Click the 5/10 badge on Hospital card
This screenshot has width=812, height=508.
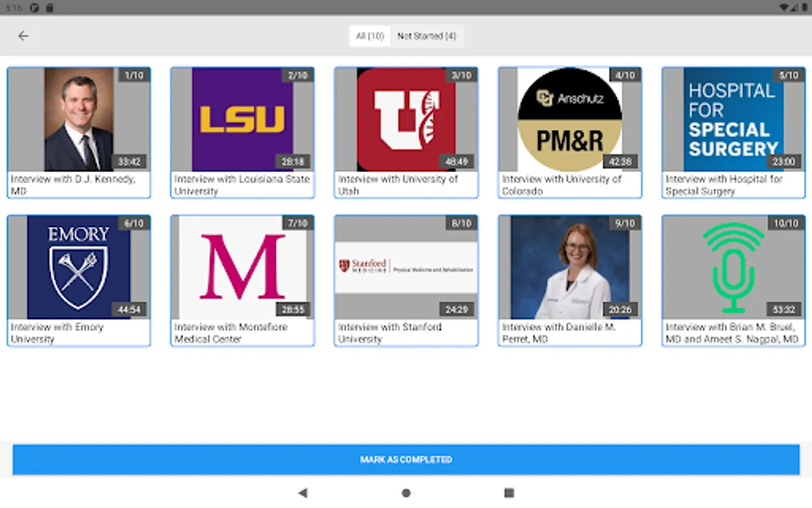pyautogui.click(x=788, y=75)
